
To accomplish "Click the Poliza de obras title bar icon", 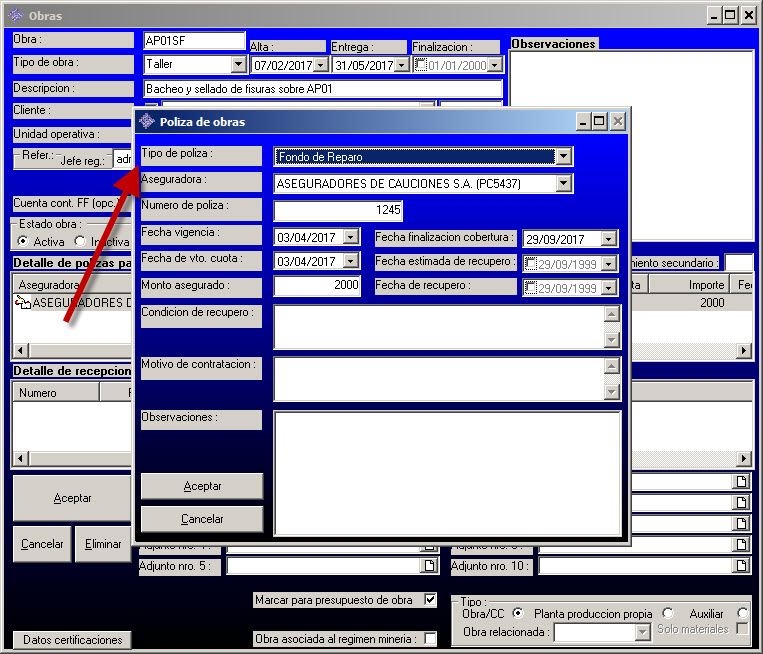I will [x=148, y=122].
